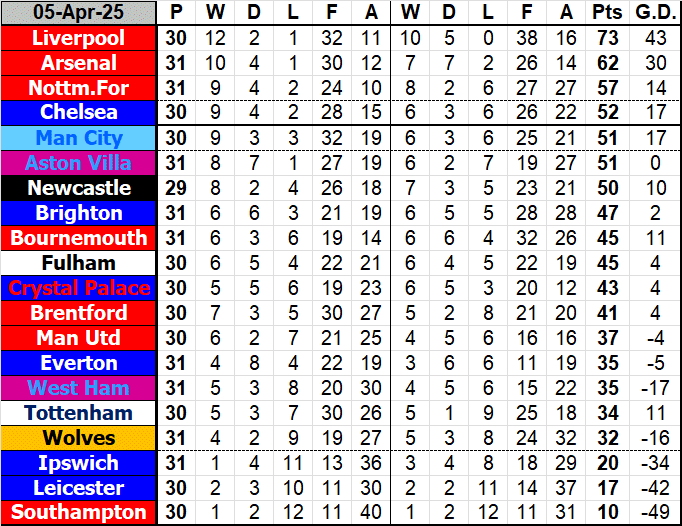Image resolution: width=682 pixels, height=526 pixels.
Task: Click the Pts column header
Action: tap(605, 13)
